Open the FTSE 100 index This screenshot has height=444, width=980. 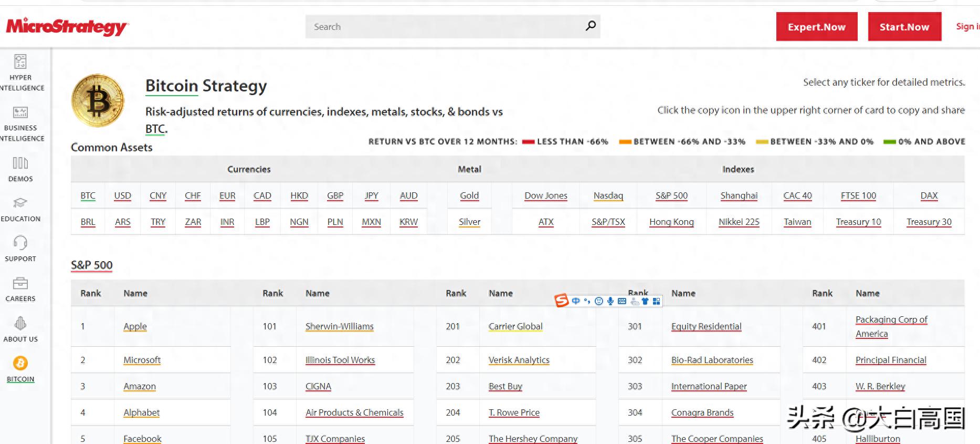(858, 195)
